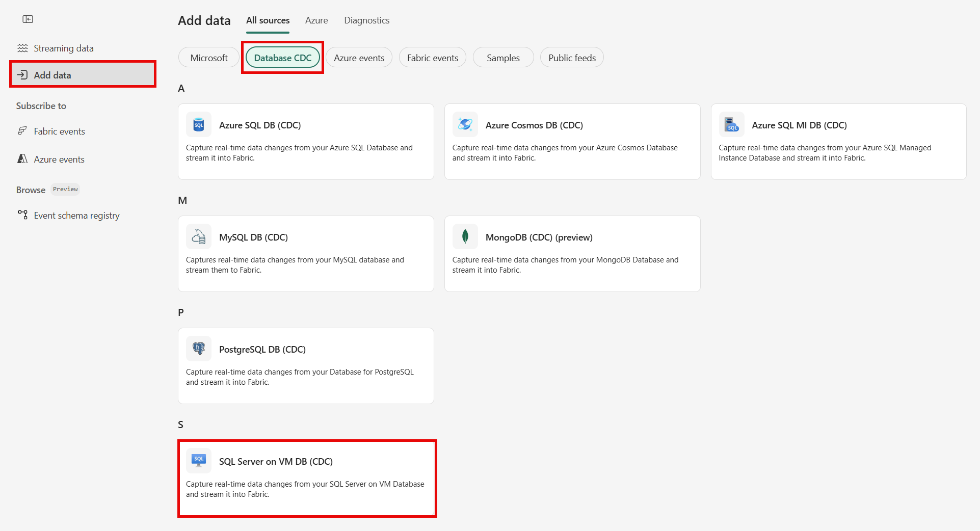
Task: Click the Streaming data waves icon
Action: pyautogui.click(x=22, y=48)
